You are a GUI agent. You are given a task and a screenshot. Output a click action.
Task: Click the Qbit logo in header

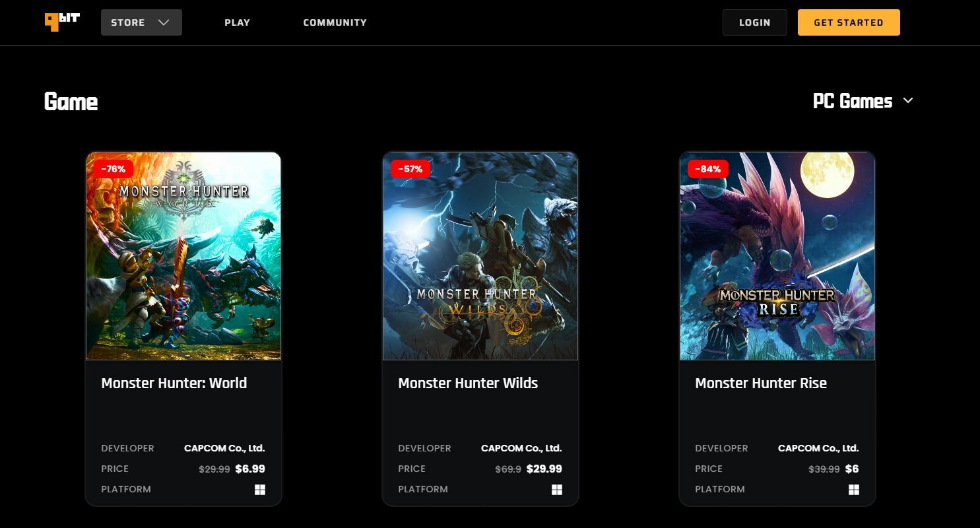click(x=62, y=22)
